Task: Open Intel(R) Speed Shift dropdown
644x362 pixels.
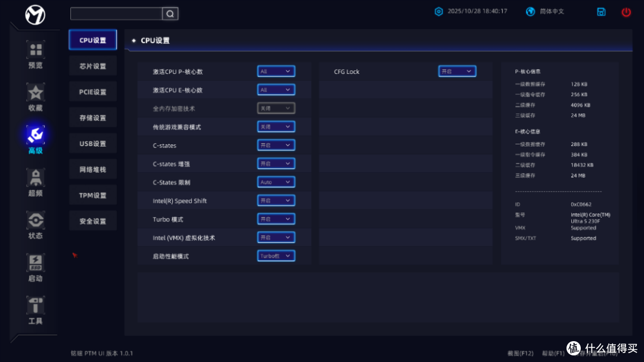Action: pyautogui.click(x=276, y=200)
